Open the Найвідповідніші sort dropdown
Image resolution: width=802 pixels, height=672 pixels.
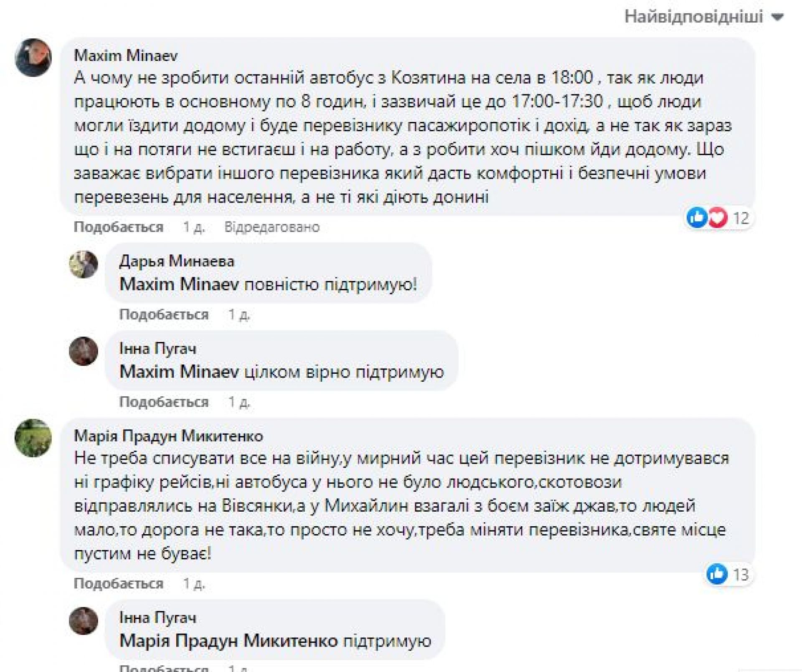coord(703,17)
